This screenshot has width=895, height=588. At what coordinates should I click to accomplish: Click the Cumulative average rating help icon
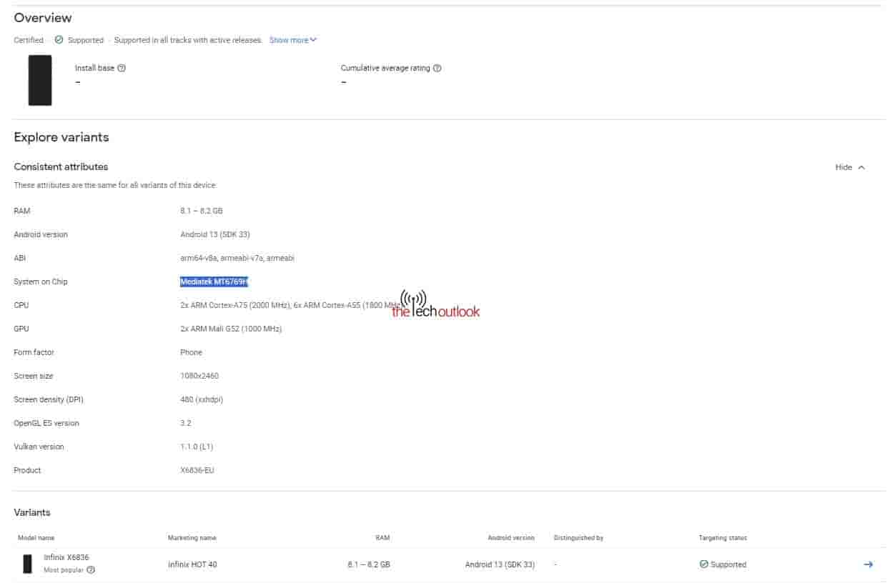pyautogui.click(x=437, y=69)
